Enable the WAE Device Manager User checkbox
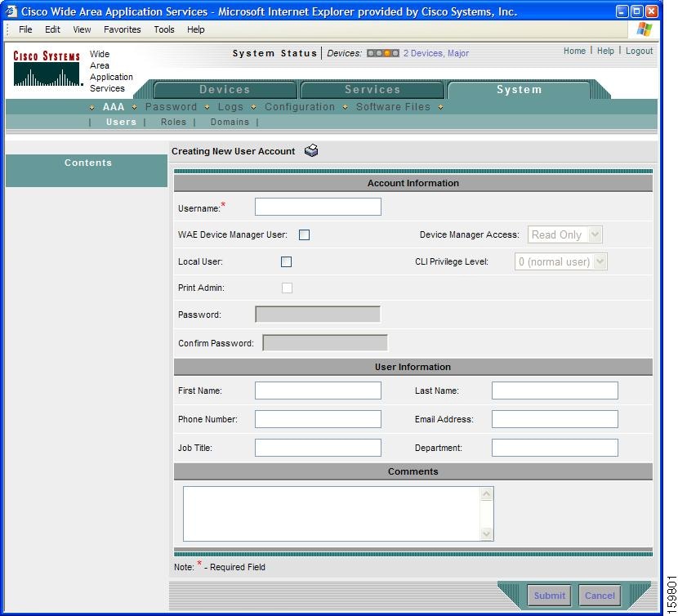 [305, 234]
